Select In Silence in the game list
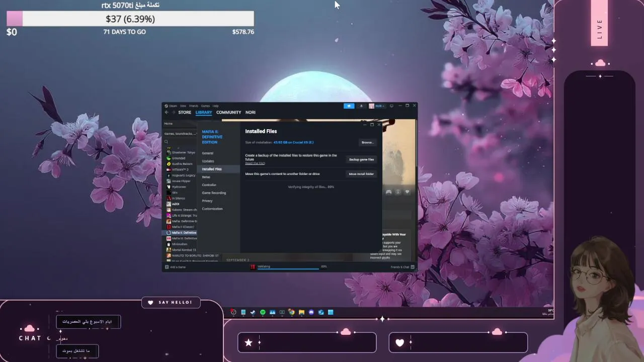The image size is (644, 362). pos(181,198)
